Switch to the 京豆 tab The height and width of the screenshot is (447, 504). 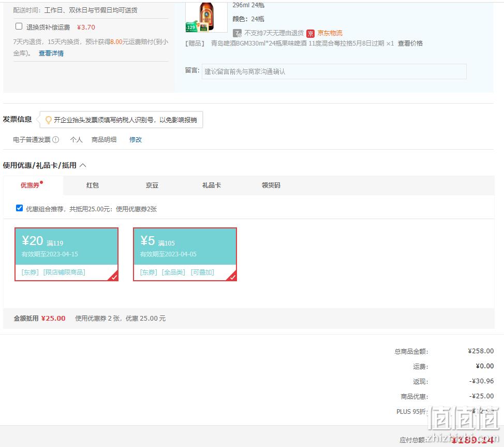click(x=152, y=185)
